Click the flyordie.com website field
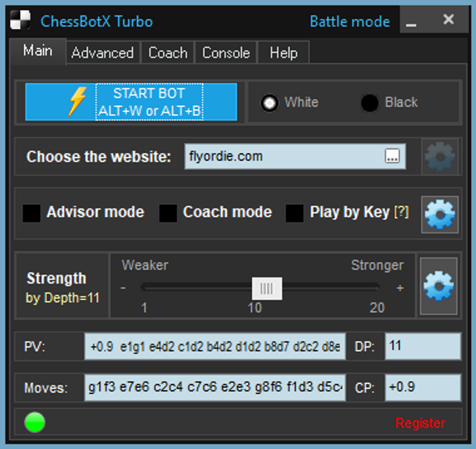This screenshot has height=449, width=476. coord(295,157)
